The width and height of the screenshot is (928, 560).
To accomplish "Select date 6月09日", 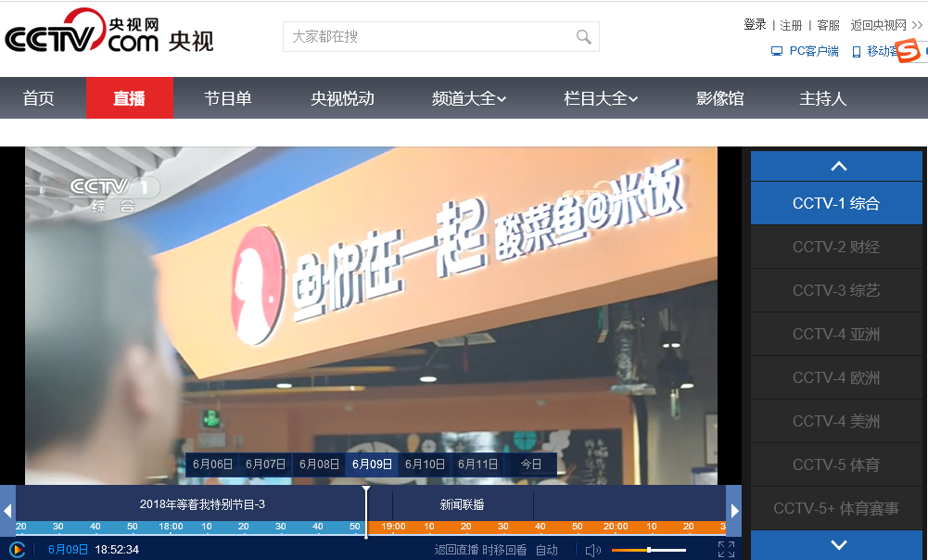I will [373, 465].
